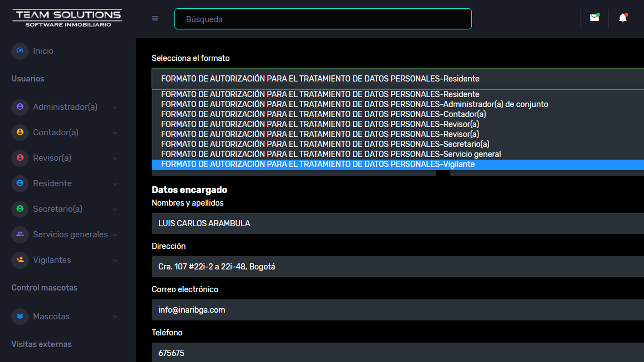Viewport: 644px width, 362px height.
Task: Click the blue Residente user icon
Action: coord(20,183)
